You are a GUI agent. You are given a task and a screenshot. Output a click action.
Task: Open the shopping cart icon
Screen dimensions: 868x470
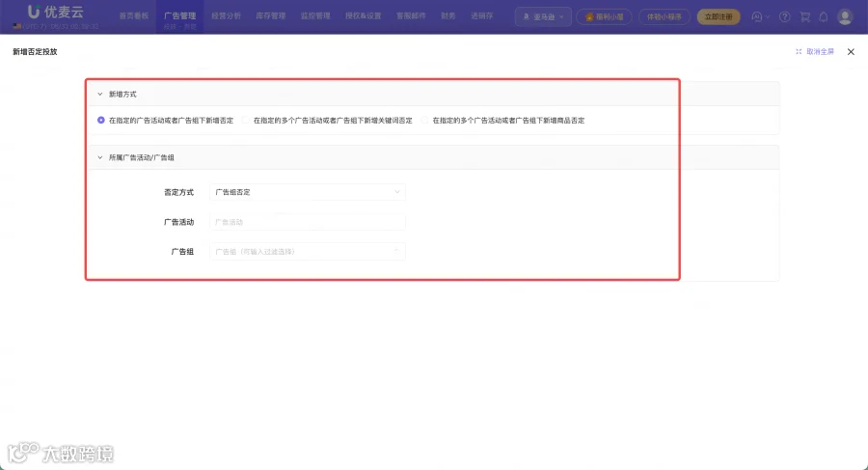coord(805,16)
